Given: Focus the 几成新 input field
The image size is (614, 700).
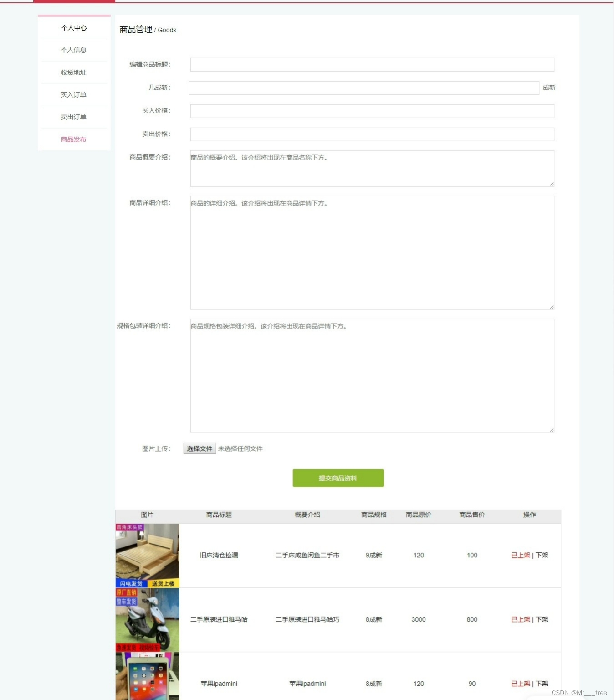Looking at the screenshot, I should (x=364, y=88).
